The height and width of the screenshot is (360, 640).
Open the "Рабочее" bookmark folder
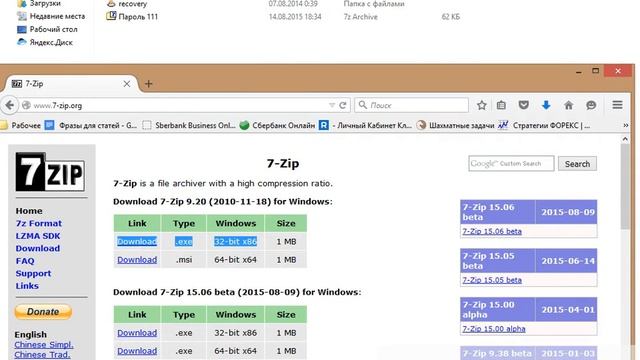[21, 125]
